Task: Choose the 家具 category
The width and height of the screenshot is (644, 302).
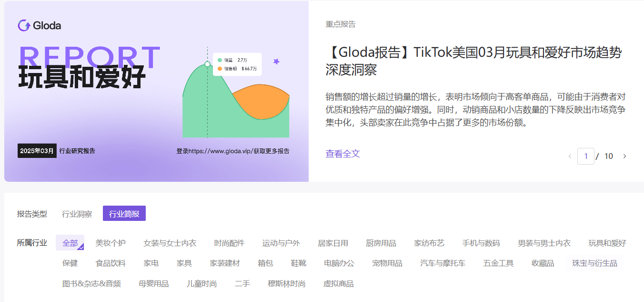Action: click(x=184, y=263)
